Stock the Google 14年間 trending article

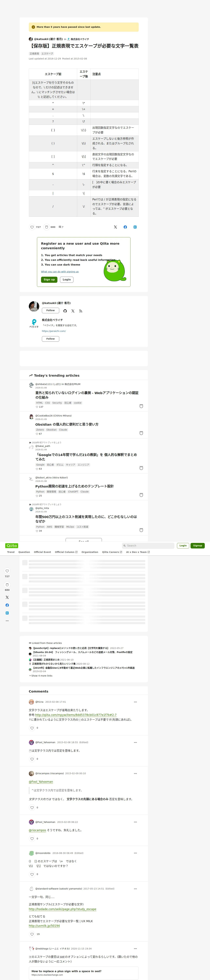tap(141, 468)
